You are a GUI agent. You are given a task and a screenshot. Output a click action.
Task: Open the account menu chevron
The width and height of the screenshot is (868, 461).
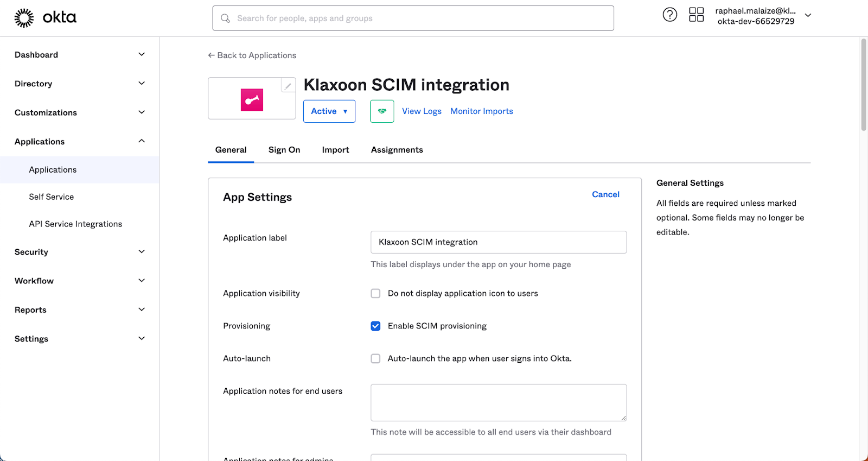tap(808, 16)
